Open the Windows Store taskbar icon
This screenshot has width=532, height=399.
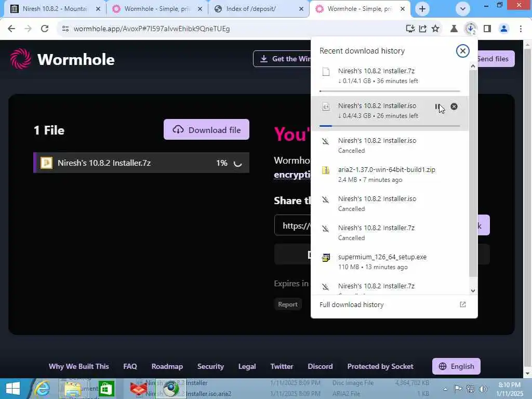pos(106,389)
